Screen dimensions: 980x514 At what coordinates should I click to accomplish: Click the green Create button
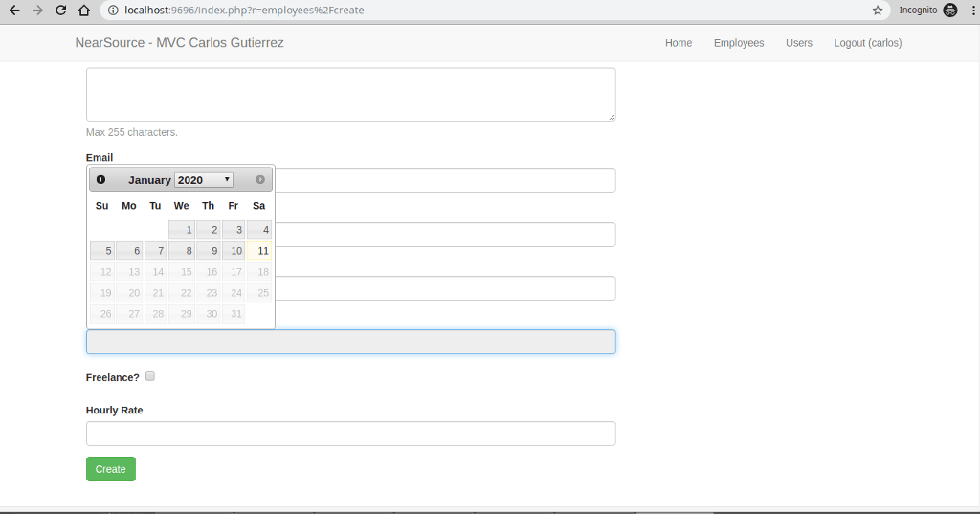111,469
